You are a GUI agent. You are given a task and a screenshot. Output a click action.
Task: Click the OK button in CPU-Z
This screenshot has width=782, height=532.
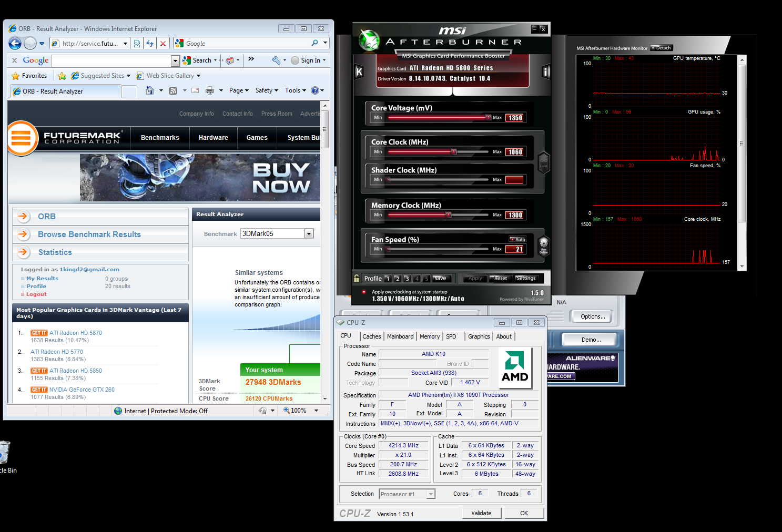tap(524, 513)
